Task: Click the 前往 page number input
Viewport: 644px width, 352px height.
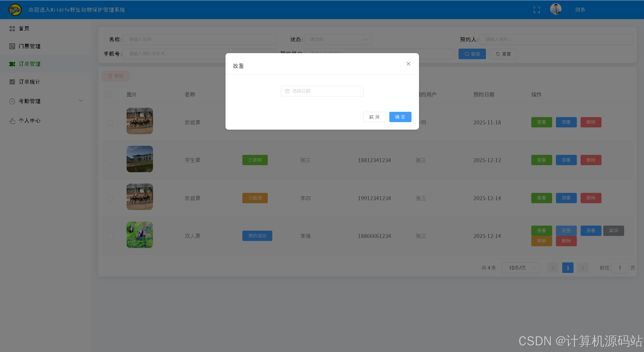Action: point(620,268)
